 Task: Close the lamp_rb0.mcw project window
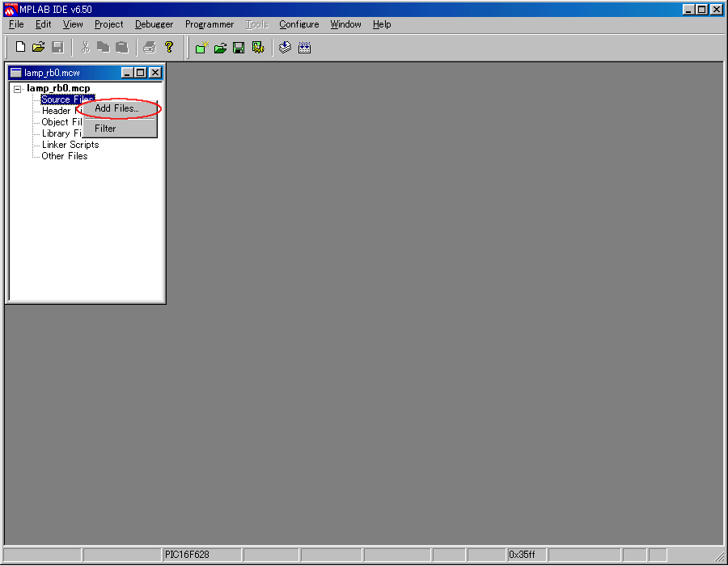coord(155,73)
